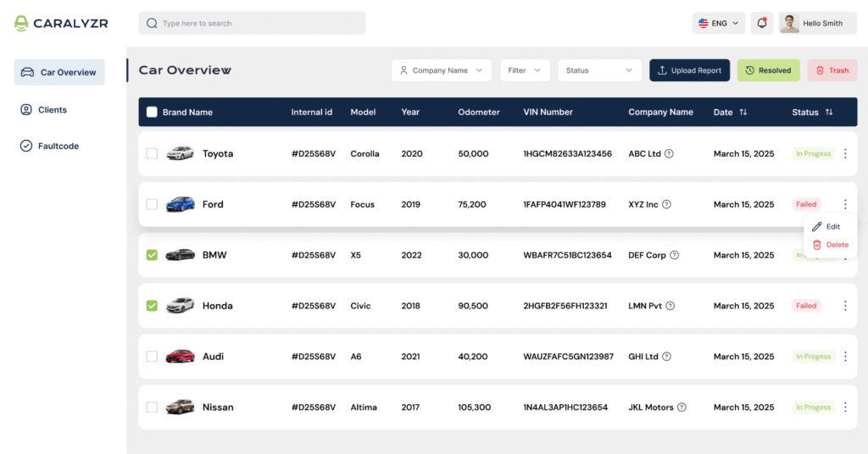The width and height of the screenshot is (868, 454).
Task: Click the black BMW car thumbnail
Action: coord(181,255)
